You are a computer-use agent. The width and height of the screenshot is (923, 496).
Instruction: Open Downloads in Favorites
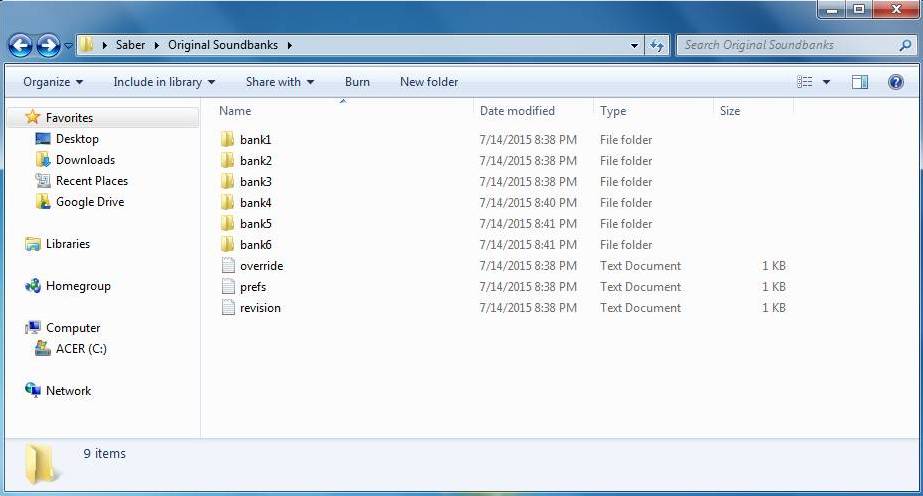pos(85,160)
